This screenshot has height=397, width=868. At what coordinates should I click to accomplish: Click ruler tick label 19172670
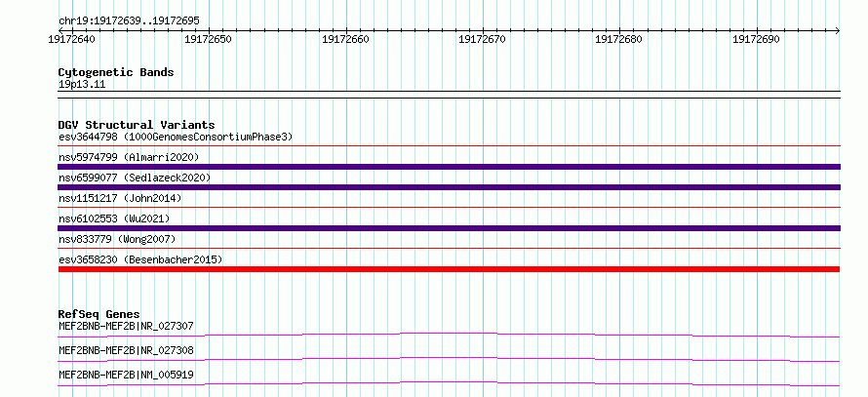pyautogui.click(x=482, y=39)
